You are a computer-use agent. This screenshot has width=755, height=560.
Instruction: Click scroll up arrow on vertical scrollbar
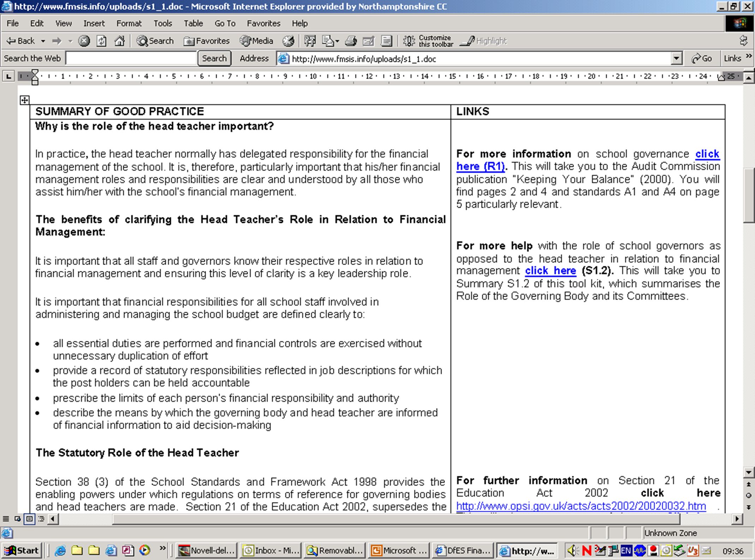pos(749,77)
